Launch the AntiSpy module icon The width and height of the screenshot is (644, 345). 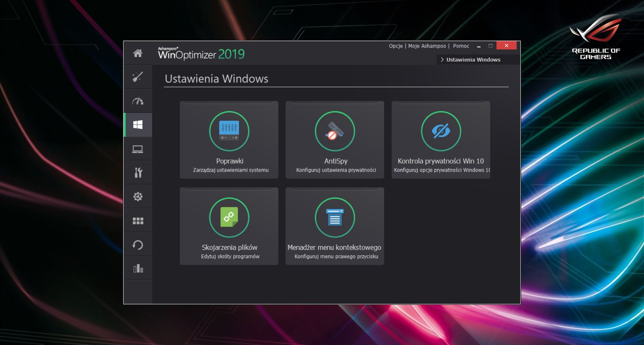pos(335,131)
